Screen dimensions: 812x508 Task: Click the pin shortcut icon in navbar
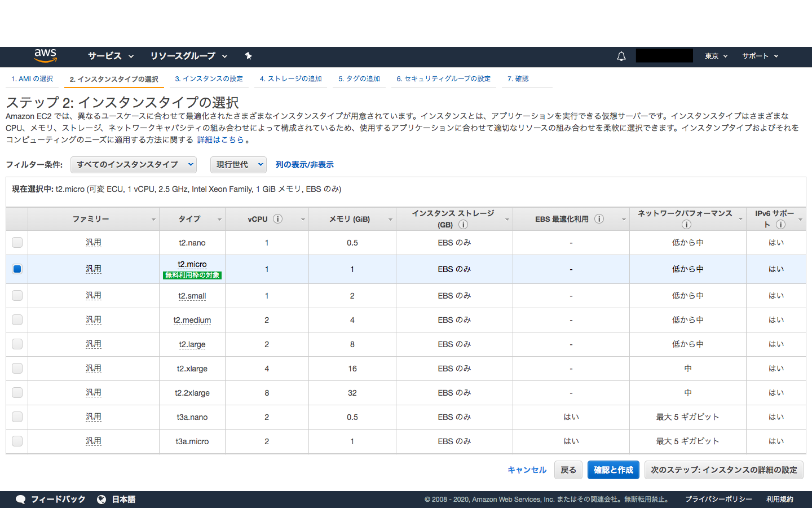point(248,56)
